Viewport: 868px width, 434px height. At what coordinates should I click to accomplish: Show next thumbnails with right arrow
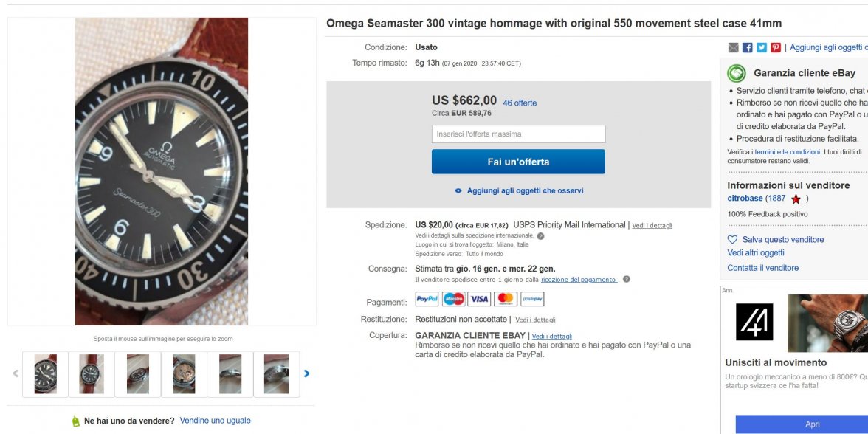point(306,373)
